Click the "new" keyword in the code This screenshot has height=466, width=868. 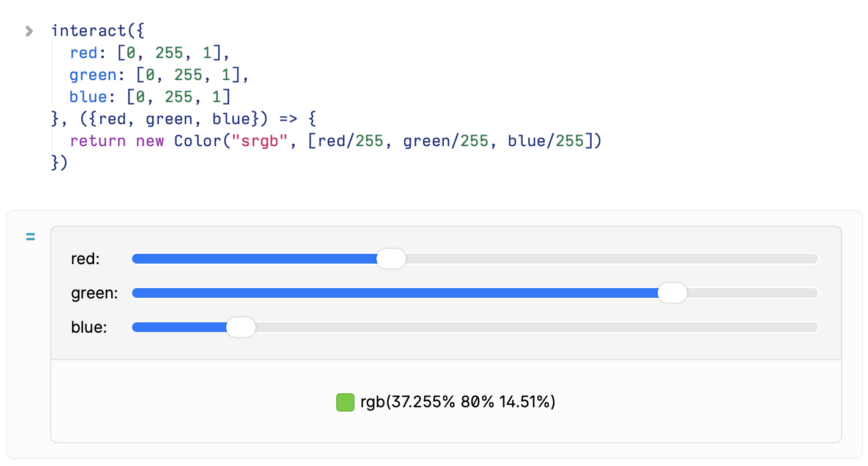click(x=150, y=141)
